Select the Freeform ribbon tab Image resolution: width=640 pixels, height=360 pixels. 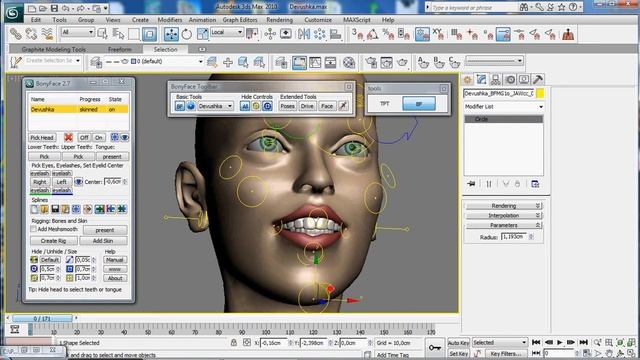click(120, 49)
